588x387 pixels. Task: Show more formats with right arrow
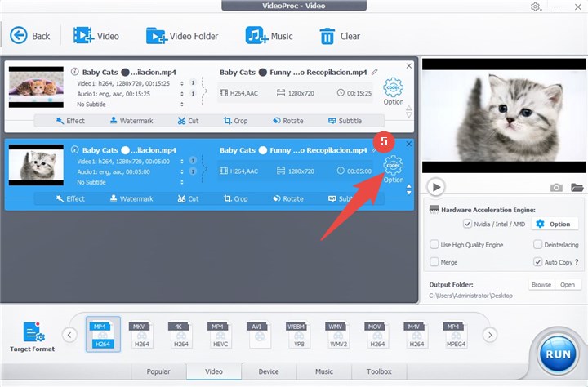490,335
